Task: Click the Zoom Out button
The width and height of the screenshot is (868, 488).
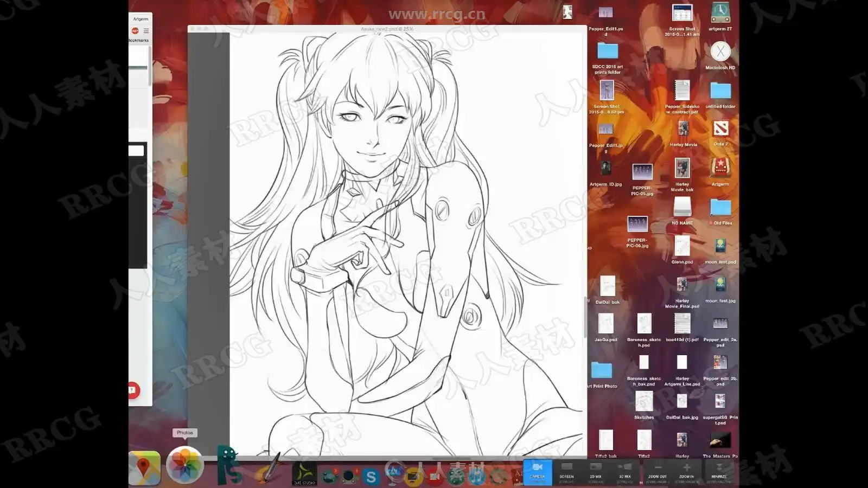Action: coord(658,472)
